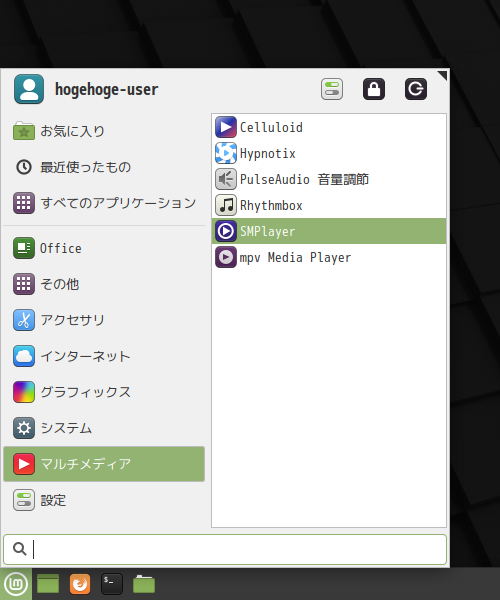Image resolution: width=500 pixels, height=600 pixels.
Task: Launch Firefox from the taskbar
Action: (x=80, y=584)
